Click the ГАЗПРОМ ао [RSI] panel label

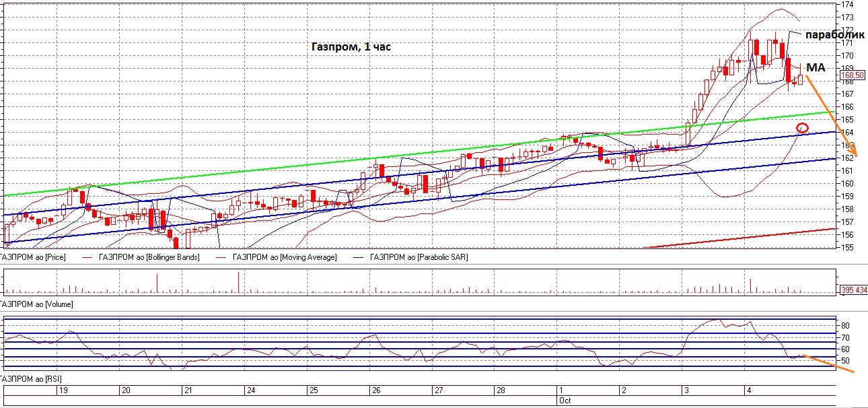(x=31, y=380)
